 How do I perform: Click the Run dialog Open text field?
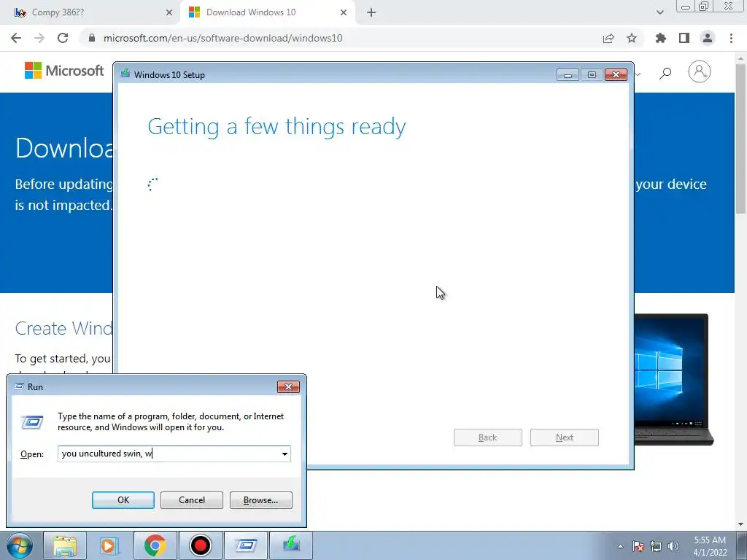(169, 454)
